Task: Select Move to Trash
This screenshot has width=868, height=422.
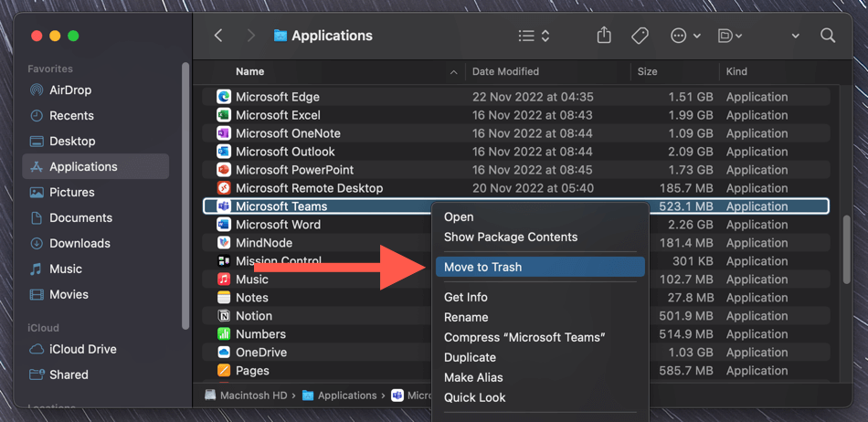Action: 540,267
